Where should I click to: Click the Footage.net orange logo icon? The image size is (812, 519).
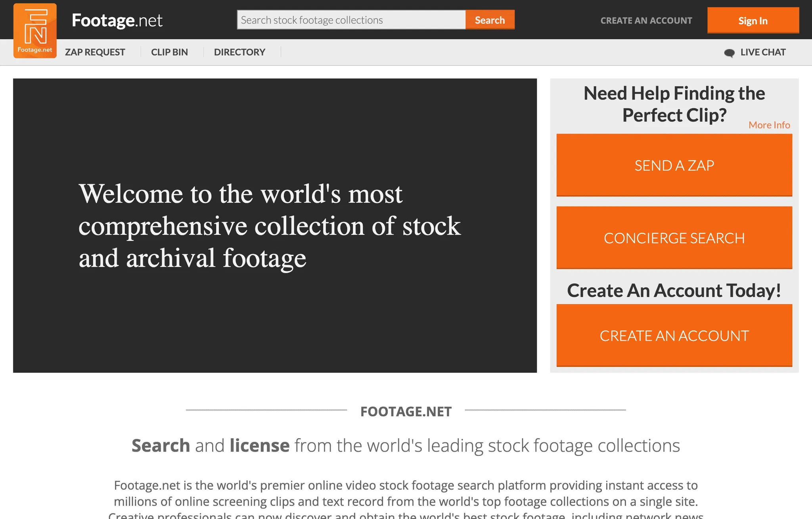click(x=35, y=31)
